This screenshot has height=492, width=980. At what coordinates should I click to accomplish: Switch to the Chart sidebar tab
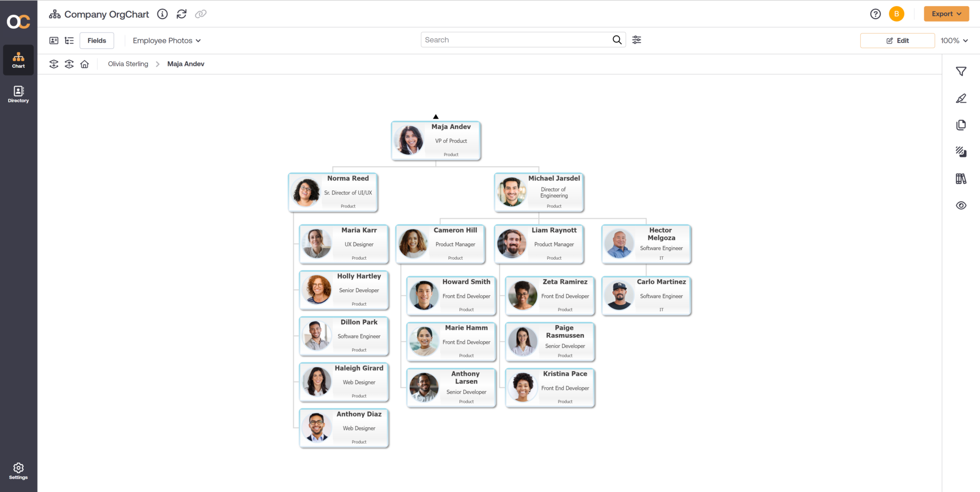coord(18,60)
